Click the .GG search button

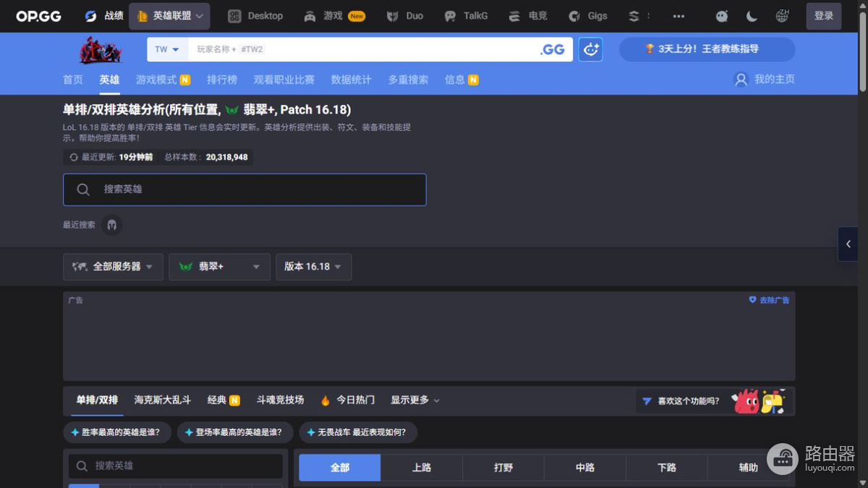coord(553,49)
